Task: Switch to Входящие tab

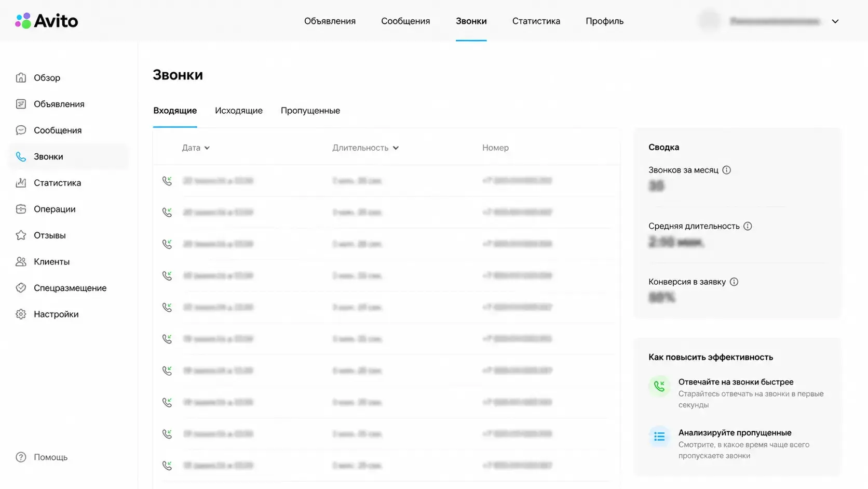Action: tap(175, 110)
